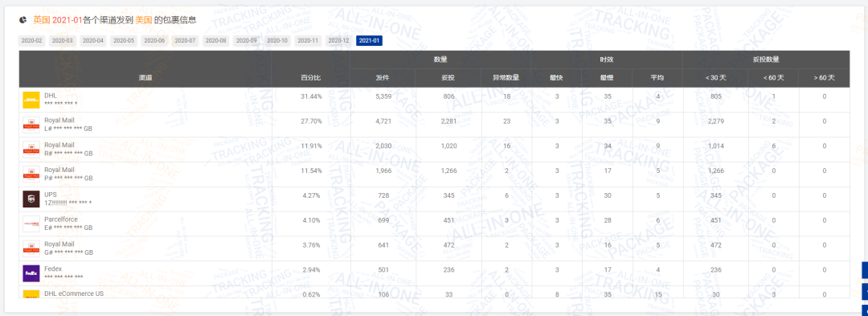
Task: Click the 1,966 shipped count cell
Action: click(383, 171)
